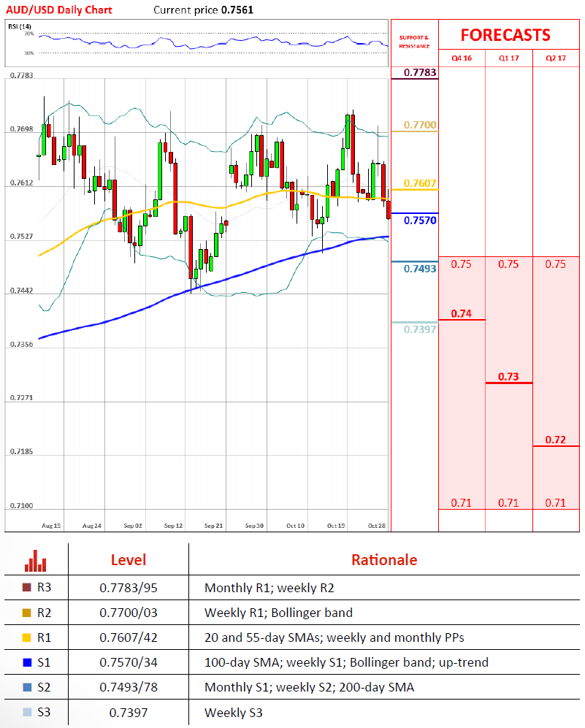
Task: Click the 0.71 lower bound under Q2 17
Action: 555,503
